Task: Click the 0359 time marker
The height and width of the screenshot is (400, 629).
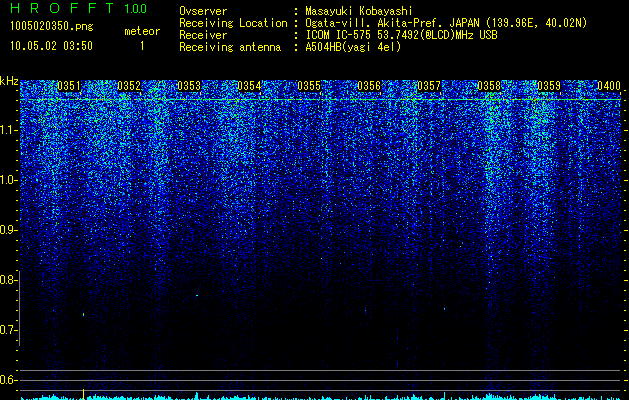Action: (x=549, y=86)
